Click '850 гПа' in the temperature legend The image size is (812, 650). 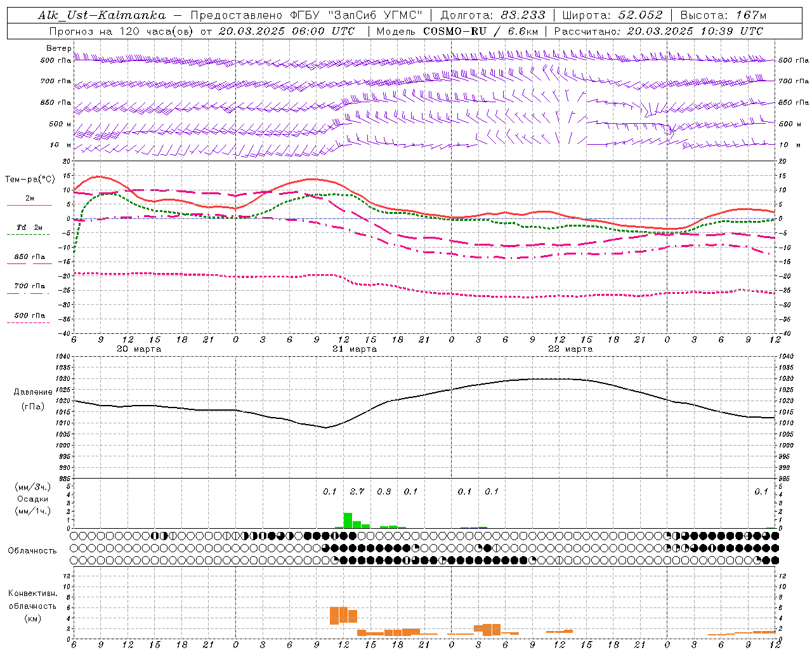[x=30, y=257]
